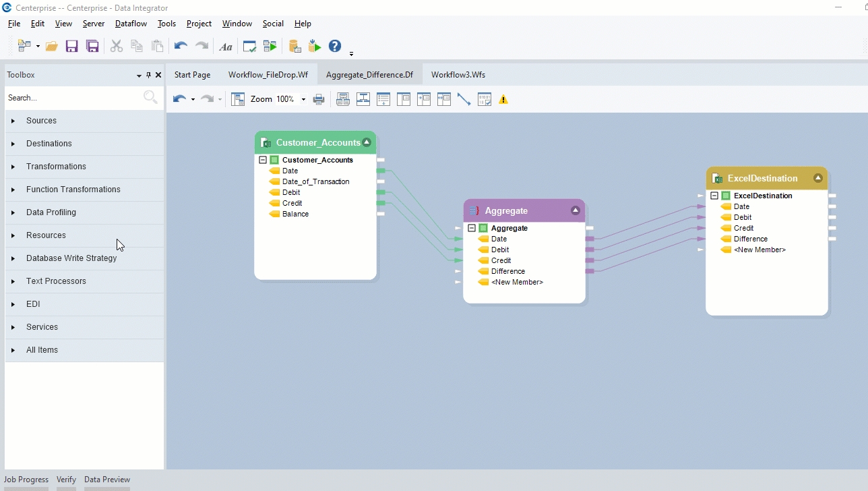The width and height of the screenshot is (868, 491).
Task: Open the Job Progress panel
Action: [x=26, y=480]
